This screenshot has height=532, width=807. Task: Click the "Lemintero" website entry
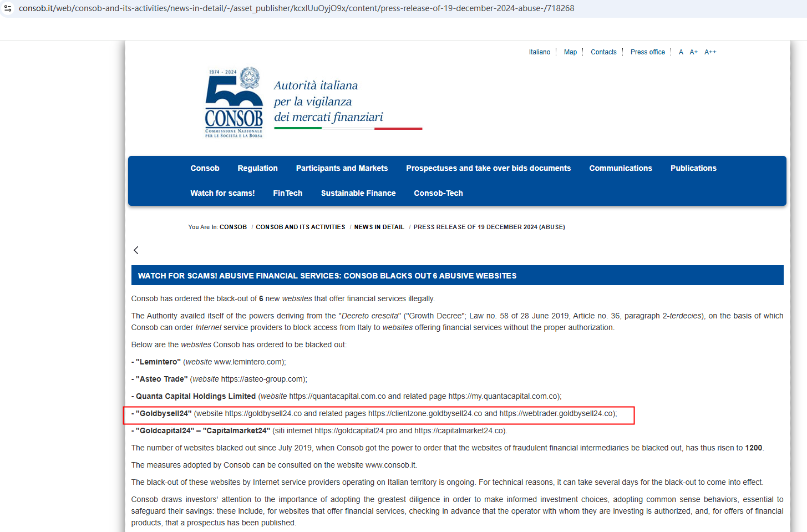pos(209,362)
